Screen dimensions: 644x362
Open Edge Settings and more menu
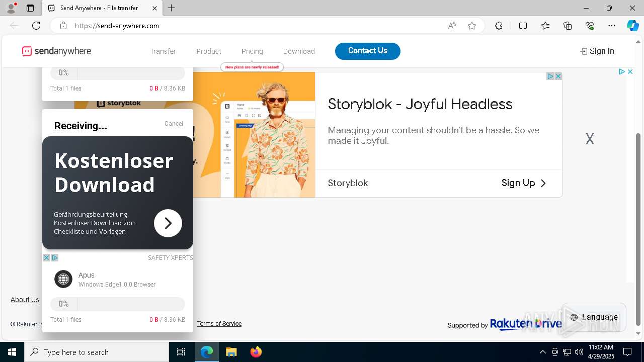click(x=612, y=26)
